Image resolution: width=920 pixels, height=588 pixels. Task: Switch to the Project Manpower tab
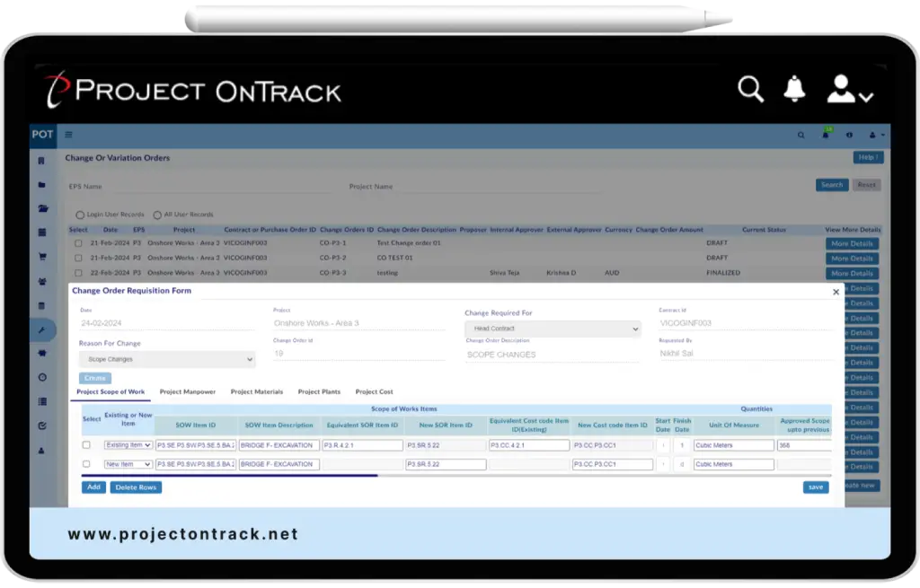pos(188,391)
